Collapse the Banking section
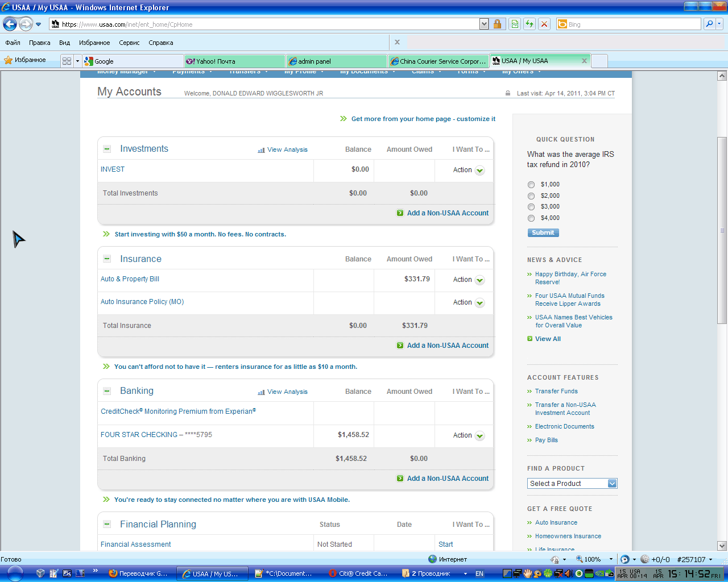This screenshot has height=582, width=728. (x=107, y=391)
